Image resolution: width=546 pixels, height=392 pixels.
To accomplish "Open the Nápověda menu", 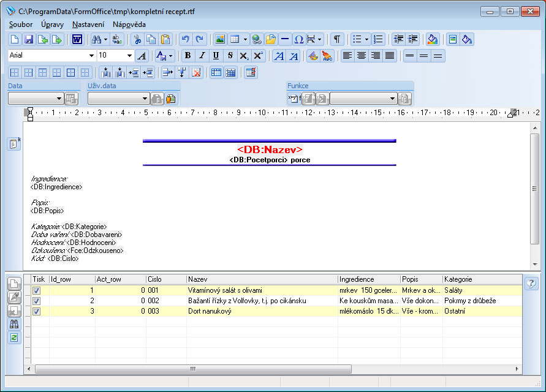I will [129, 24].
